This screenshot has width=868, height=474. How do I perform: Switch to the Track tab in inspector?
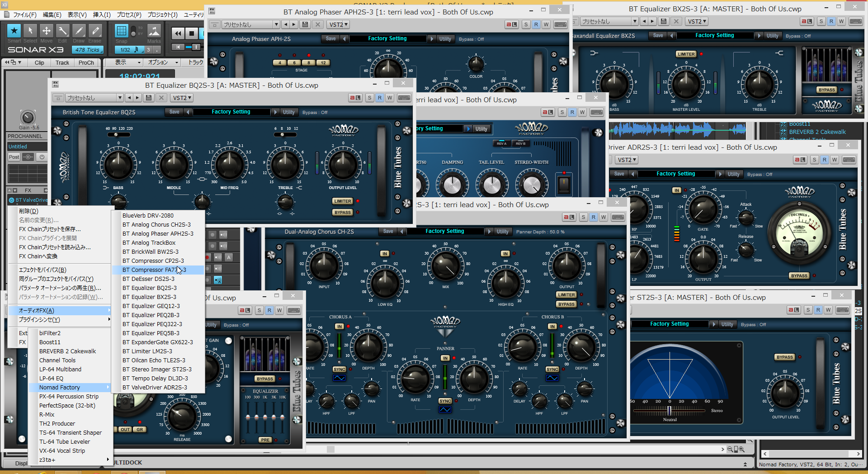(x=62, y=62)
